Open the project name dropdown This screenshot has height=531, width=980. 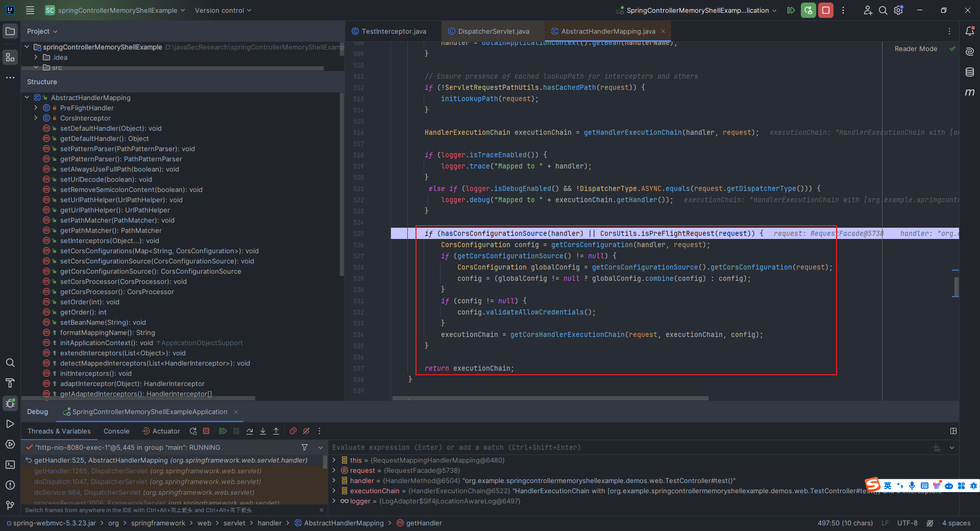coord(115,10)
